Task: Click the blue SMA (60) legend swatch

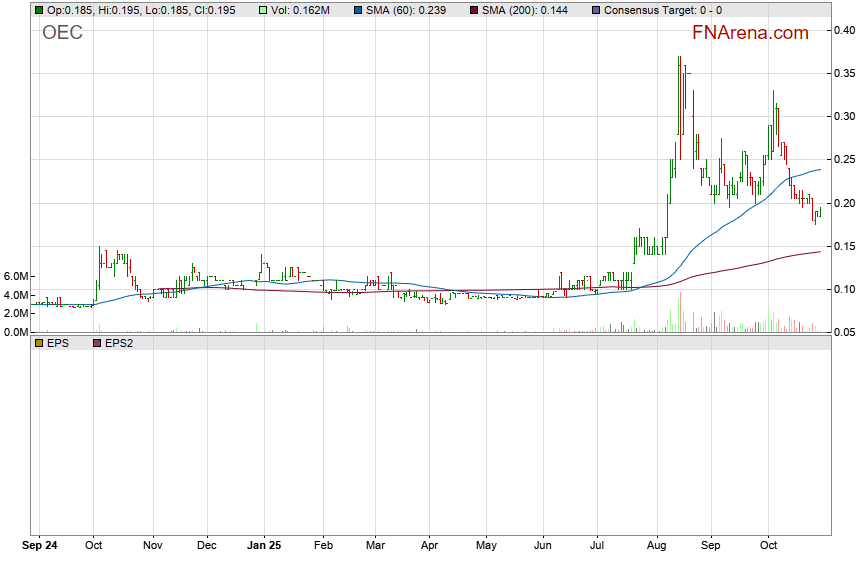Action: pos(355,10)
